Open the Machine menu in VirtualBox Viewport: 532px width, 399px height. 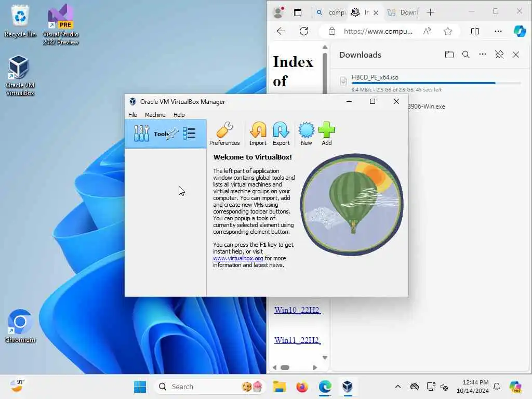(x=155, y=115)
